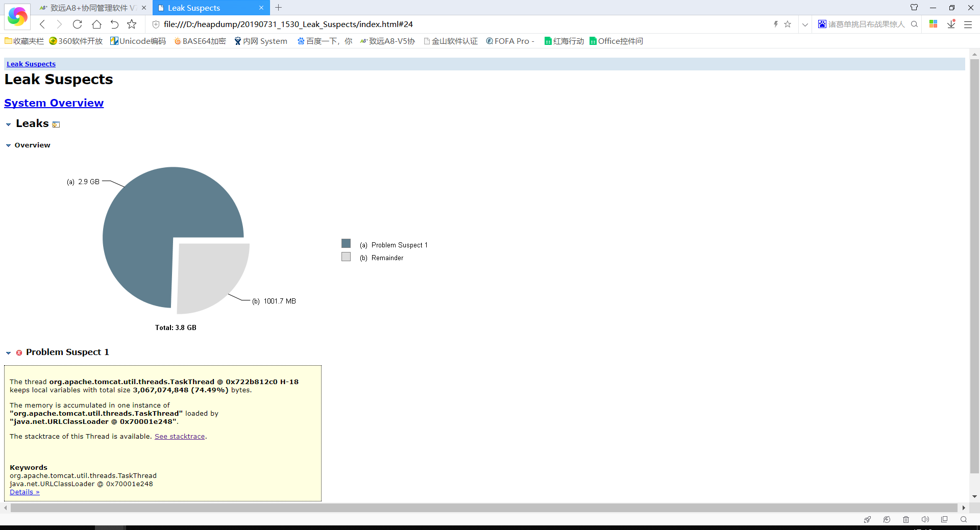This screenshot has width=980, height=530.
Task: Open the System Overview link
Action: (54, 103)
